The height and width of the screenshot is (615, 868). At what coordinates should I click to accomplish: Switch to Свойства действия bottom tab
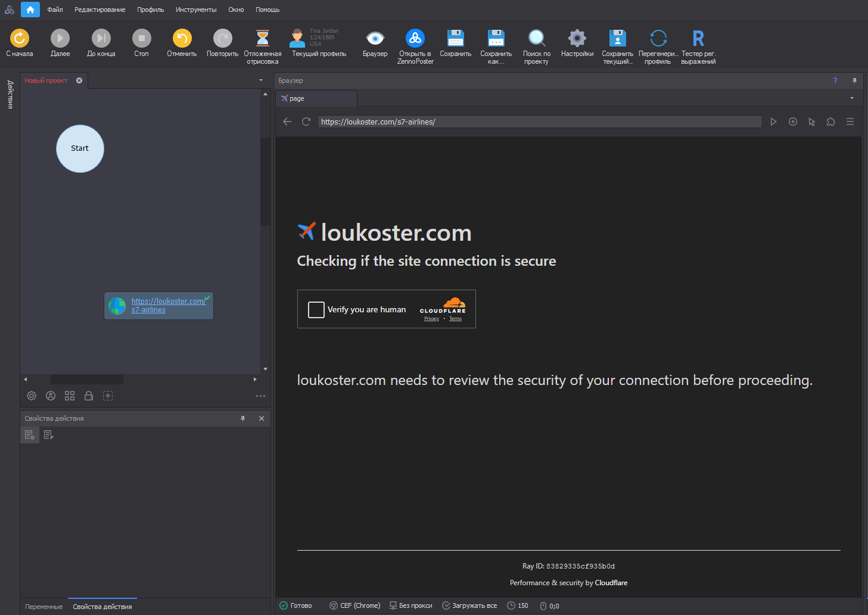point(102,607)
